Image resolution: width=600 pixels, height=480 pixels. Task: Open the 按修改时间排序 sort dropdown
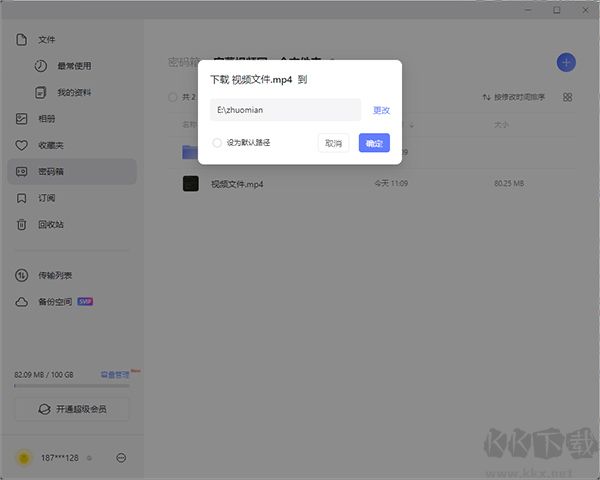pos(513,97)
